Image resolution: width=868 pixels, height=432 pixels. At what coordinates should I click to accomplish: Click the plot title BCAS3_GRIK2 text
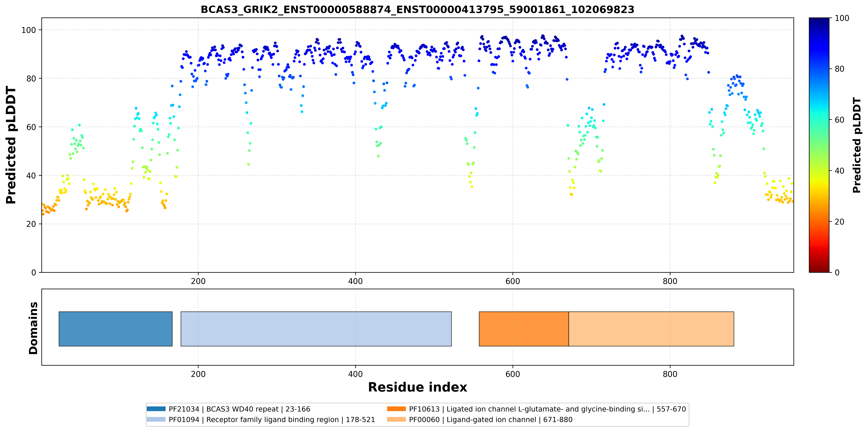point(418,9)
